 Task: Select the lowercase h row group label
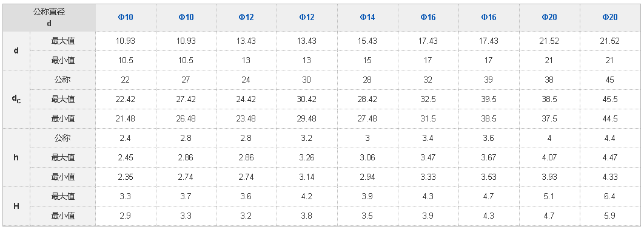pos(16,157)
